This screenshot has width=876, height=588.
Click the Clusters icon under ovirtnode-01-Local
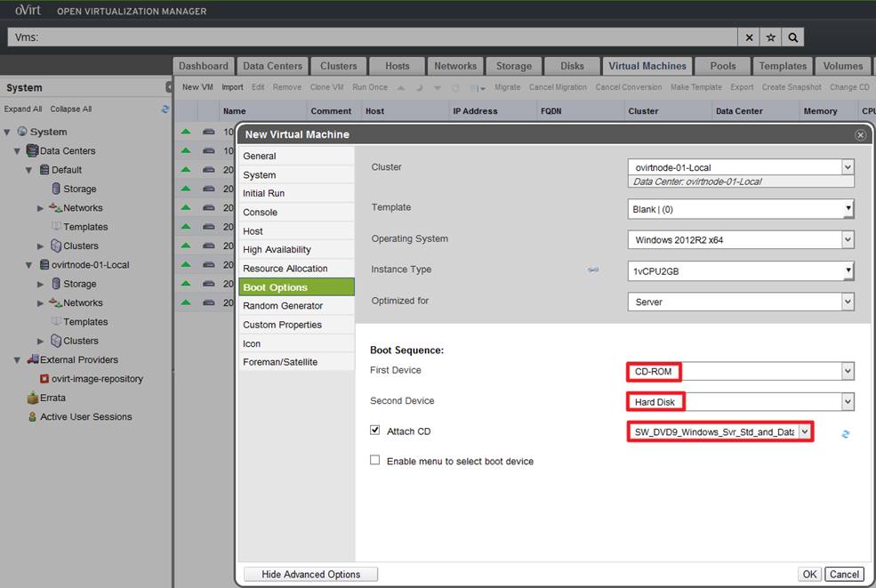coord(56,341)
